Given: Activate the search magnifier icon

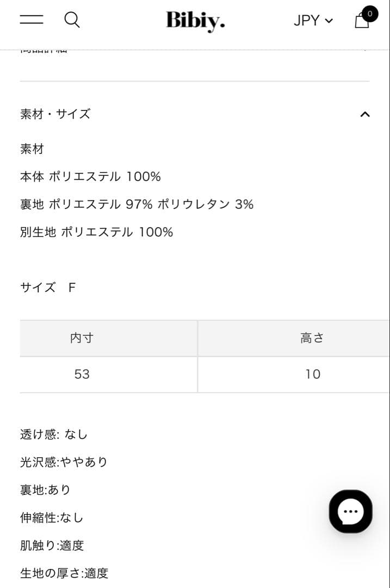Looking at the screenshot, I should coord(71,20).
